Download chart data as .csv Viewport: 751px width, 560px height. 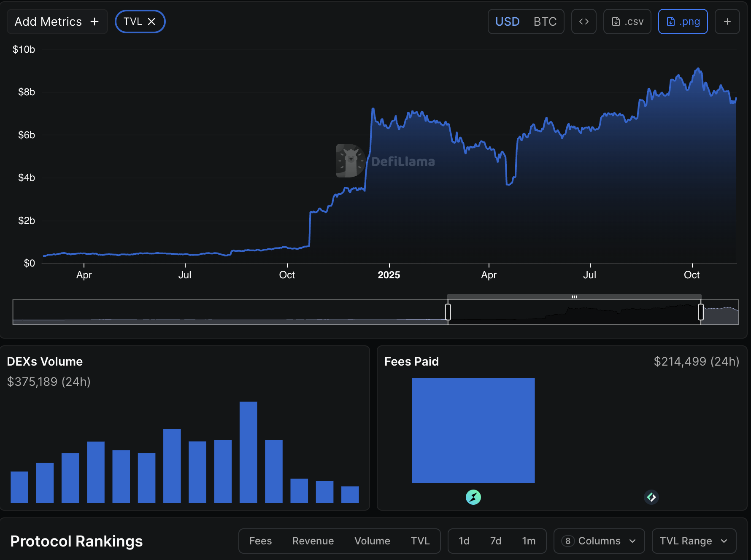[x=627, y=22]
